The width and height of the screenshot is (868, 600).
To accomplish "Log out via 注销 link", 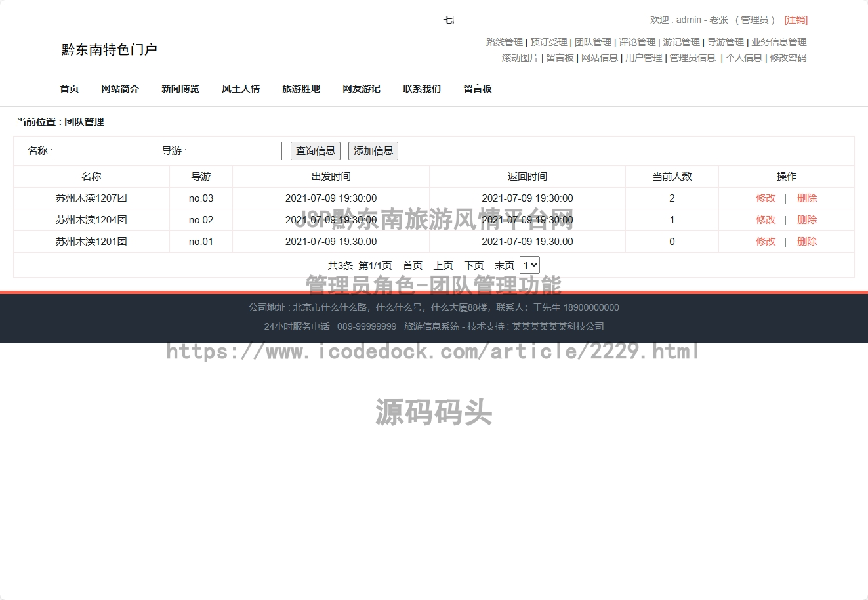I will tap(796, 20).
